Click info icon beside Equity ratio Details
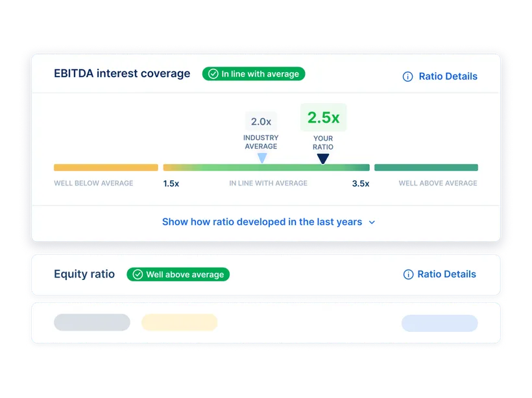The width and height of the screenshot is (532, 398). point(408,274)
